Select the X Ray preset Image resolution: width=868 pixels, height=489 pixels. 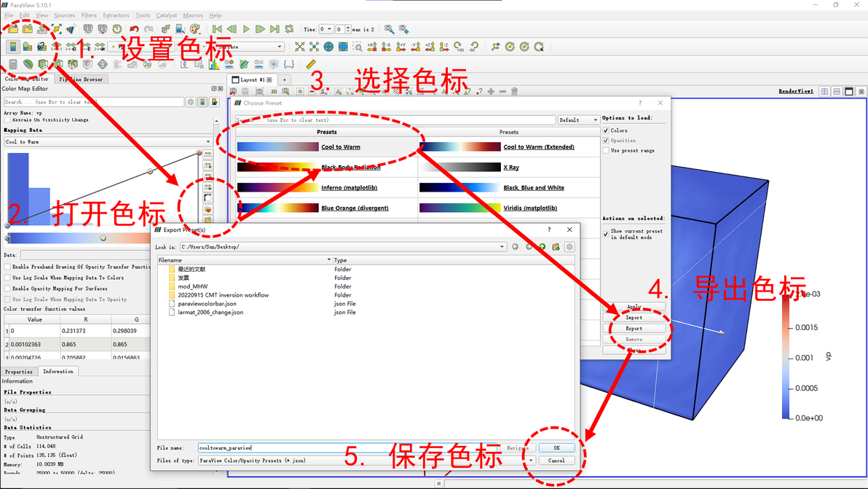coord(511,167)
